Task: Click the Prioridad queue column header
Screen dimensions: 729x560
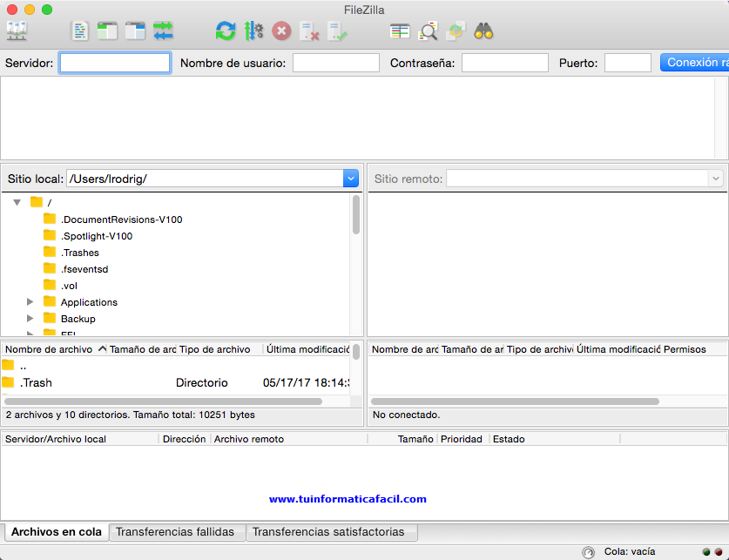Action: (462, 439)
